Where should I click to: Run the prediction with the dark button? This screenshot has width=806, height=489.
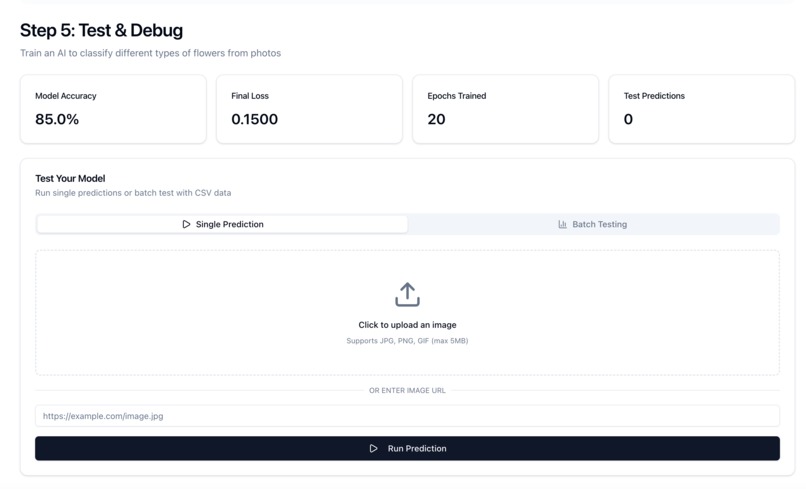pyautogui.click(x=407, y=448)
